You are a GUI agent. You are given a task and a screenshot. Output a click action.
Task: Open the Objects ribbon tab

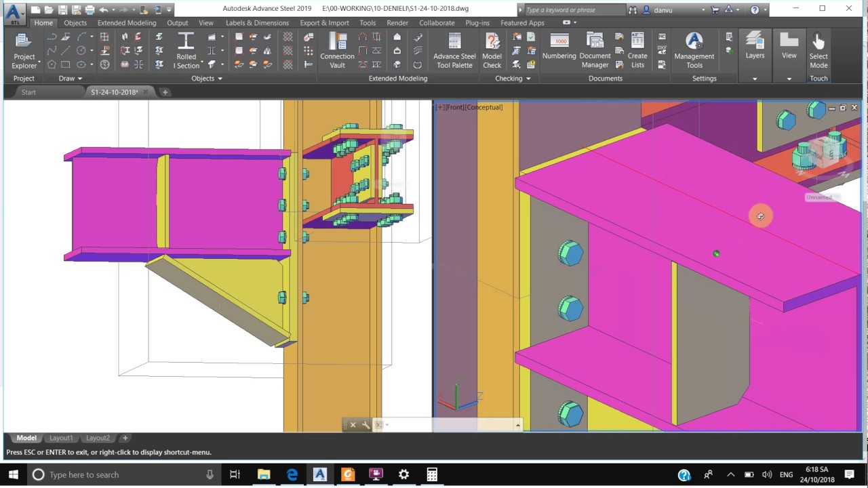point(75,22)
